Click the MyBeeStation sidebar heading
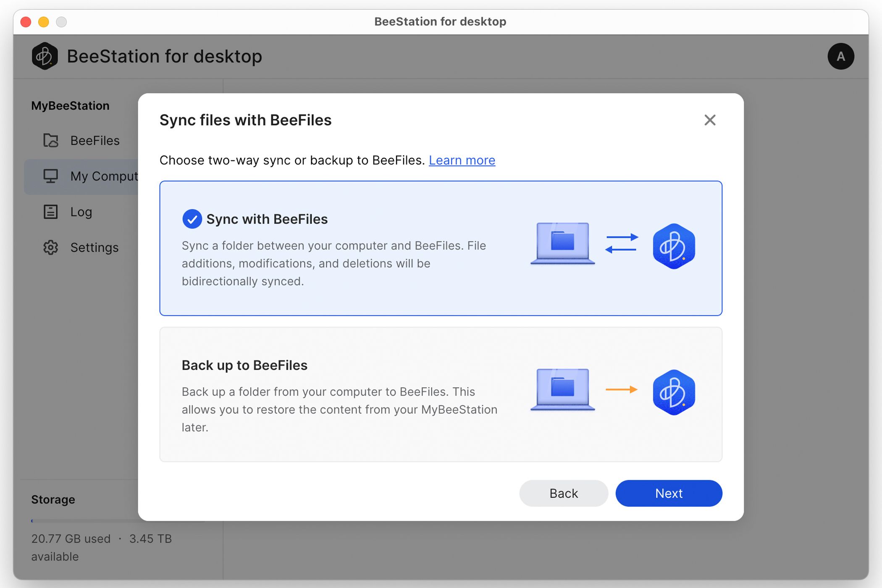This screenshot has width=882, height=588. click(x=70, y=105)
